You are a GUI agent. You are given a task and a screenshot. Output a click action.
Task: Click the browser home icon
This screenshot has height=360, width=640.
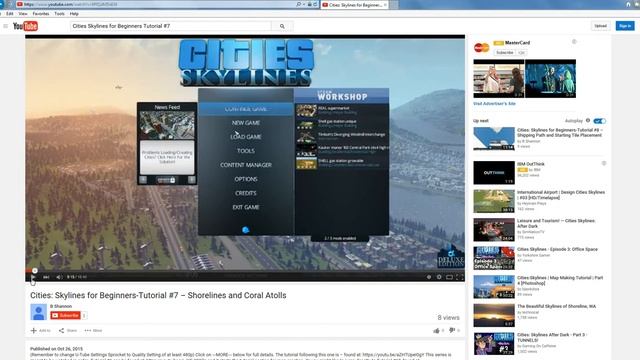coord(628,4)
